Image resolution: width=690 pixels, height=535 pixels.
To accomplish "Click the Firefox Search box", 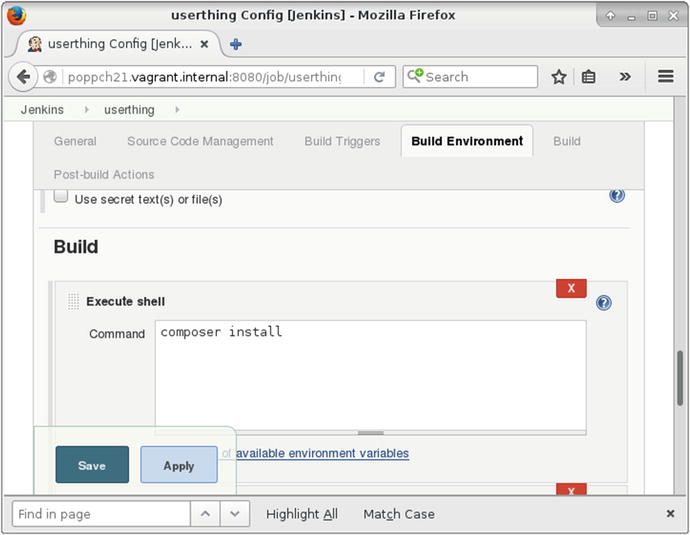I will tap(470, 77).
